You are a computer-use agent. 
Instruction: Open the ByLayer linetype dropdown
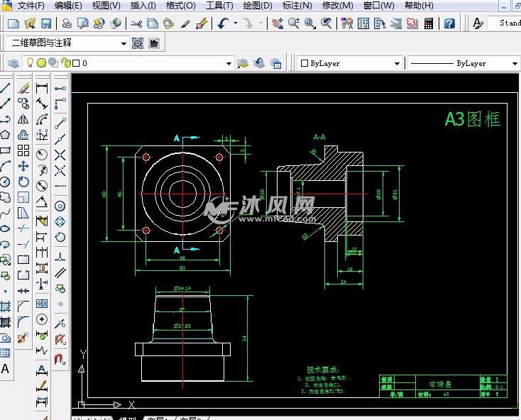tap(514, 63)
